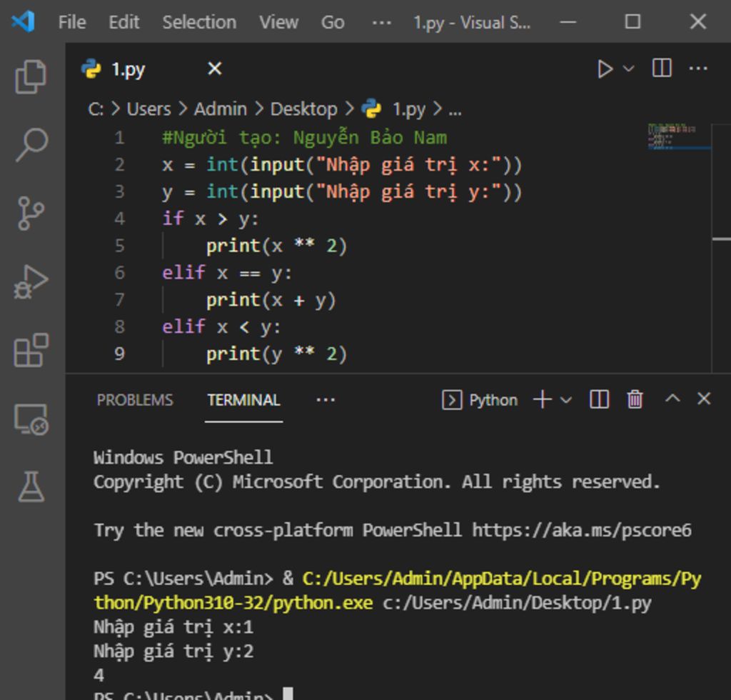The image size is (731, 700).
Task: Maximize the panel with up chevron
Action: click(672, 399)
